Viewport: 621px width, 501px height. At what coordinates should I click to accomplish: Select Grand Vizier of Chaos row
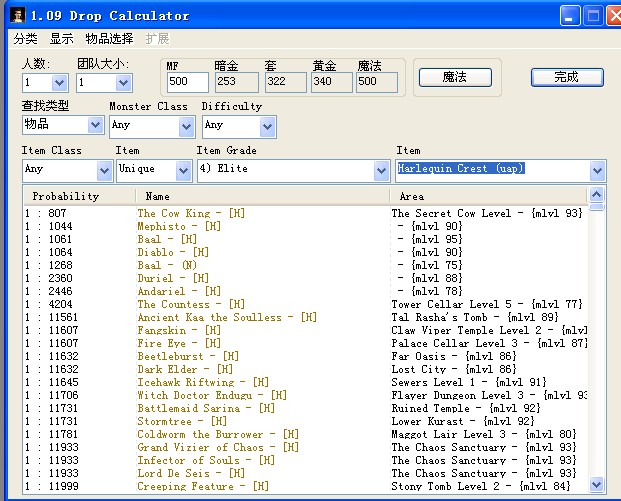coord(305,447)
